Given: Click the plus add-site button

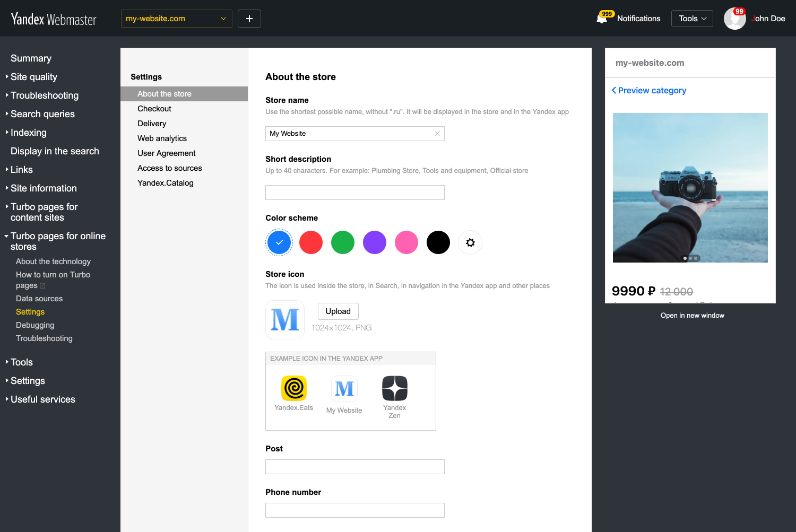Looking at the screenshot, I should 249,19.
